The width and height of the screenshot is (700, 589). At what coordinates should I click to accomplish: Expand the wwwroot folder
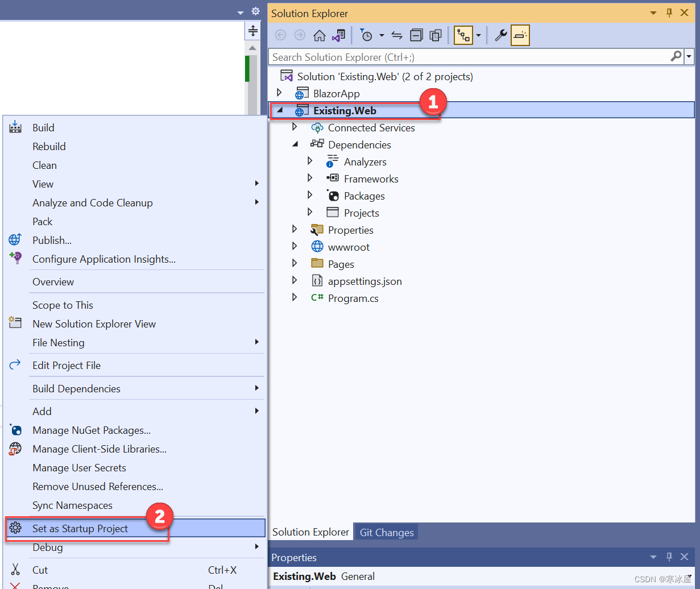tap(295, 247)
